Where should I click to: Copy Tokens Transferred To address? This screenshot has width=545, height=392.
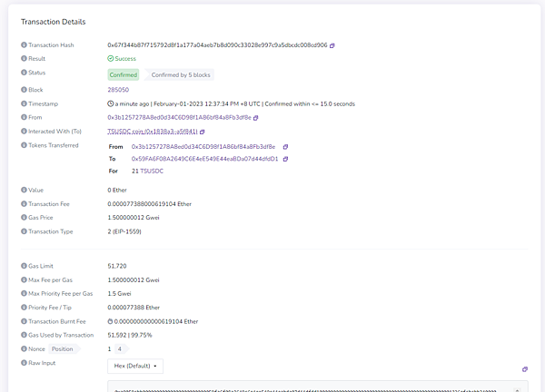(285, 159)
